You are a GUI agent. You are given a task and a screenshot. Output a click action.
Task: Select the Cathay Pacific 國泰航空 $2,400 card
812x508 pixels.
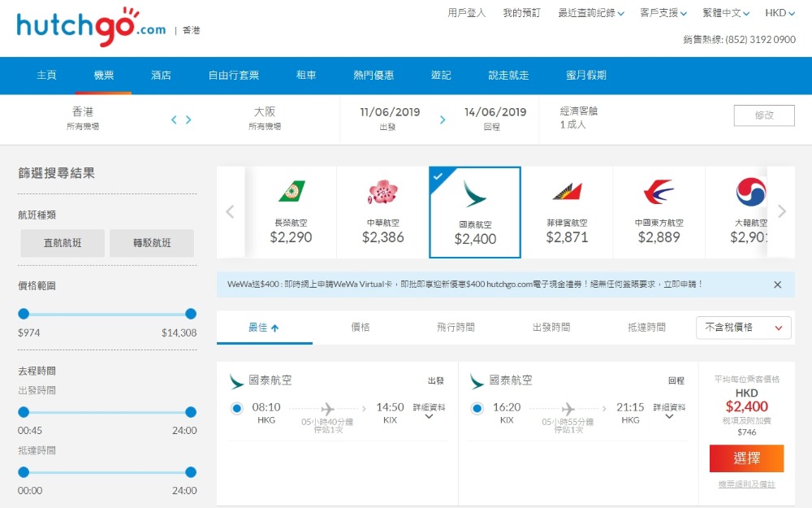point(475,212)
